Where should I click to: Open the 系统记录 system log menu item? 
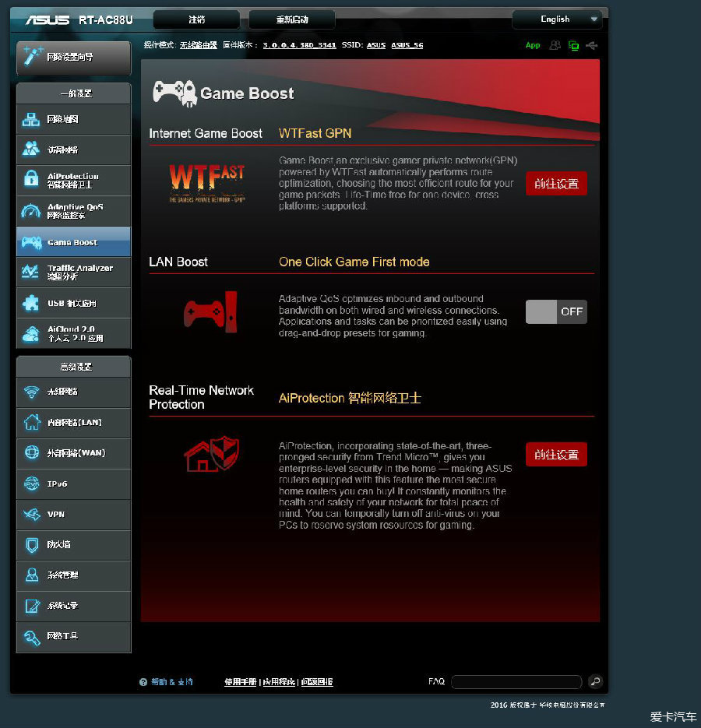73,606
